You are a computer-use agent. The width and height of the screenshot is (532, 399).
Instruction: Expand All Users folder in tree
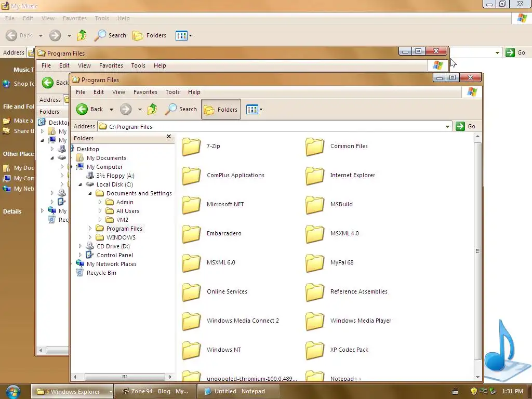(x=100, y=211)
